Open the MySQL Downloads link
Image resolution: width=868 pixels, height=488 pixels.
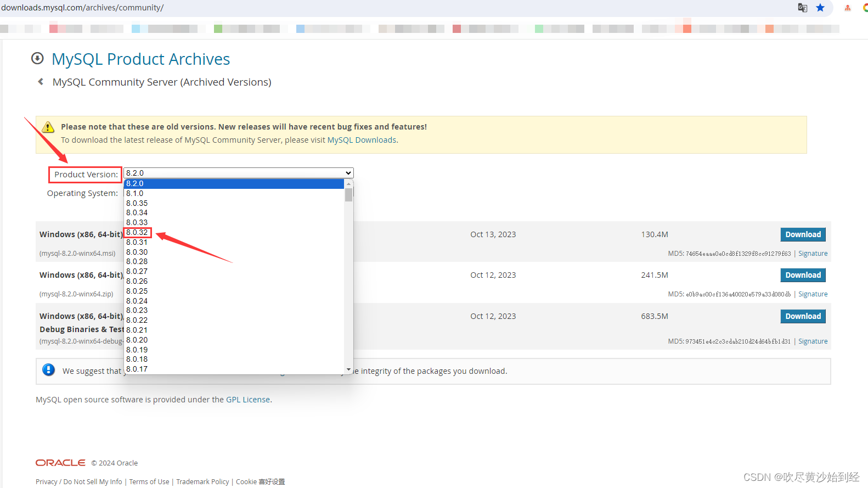click(x=362, y=140)
